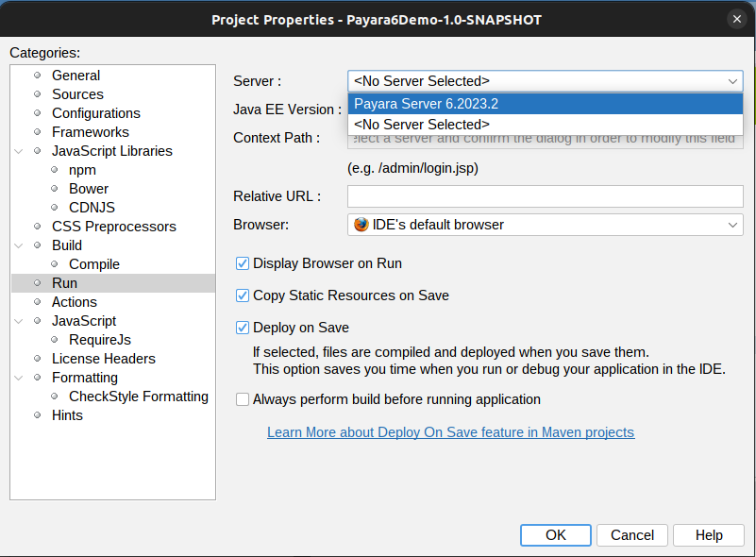Click the OK button

(555, 535)
